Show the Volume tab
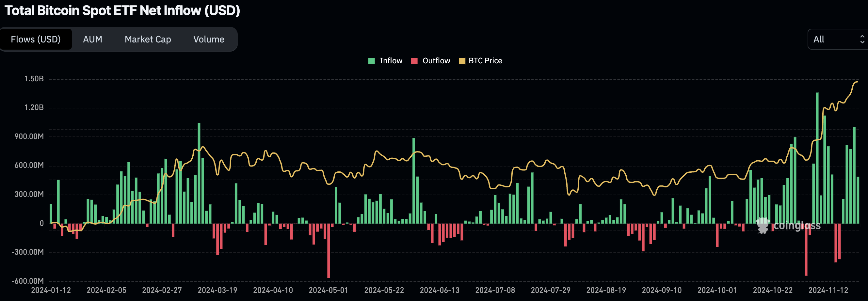This screenshot has width=868, height=301. [209, 40]
